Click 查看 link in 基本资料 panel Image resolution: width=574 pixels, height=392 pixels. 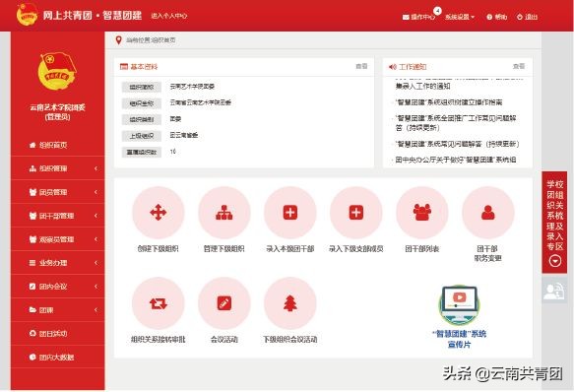click(x=361, y=66)
